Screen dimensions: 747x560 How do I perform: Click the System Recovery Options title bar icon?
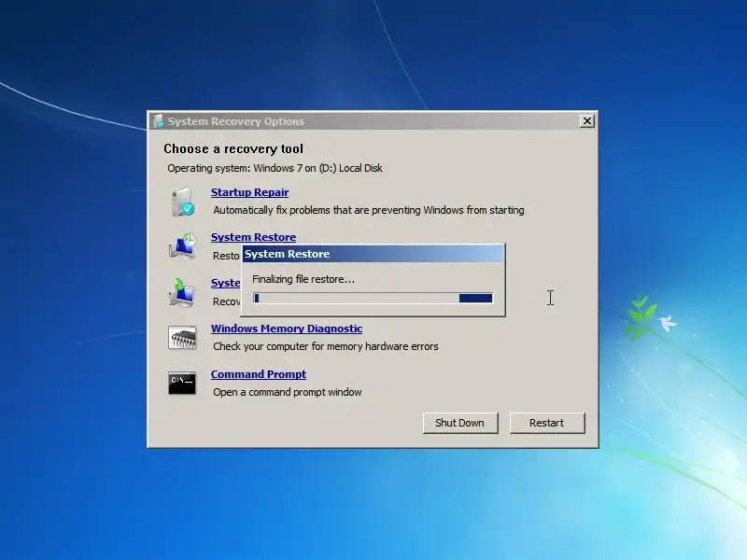(158, 121)
